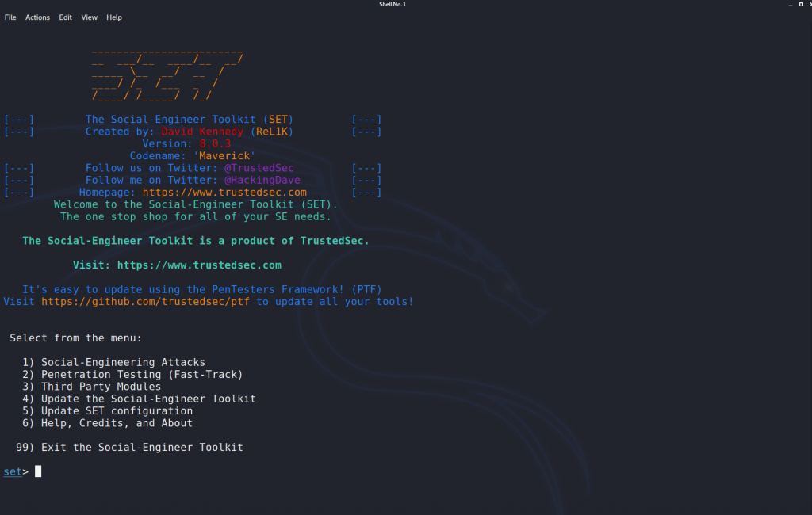The width and height of the screenshot is (812, 515).
Task: Click the codename 'Maverick' text
Action: [224, 156]
